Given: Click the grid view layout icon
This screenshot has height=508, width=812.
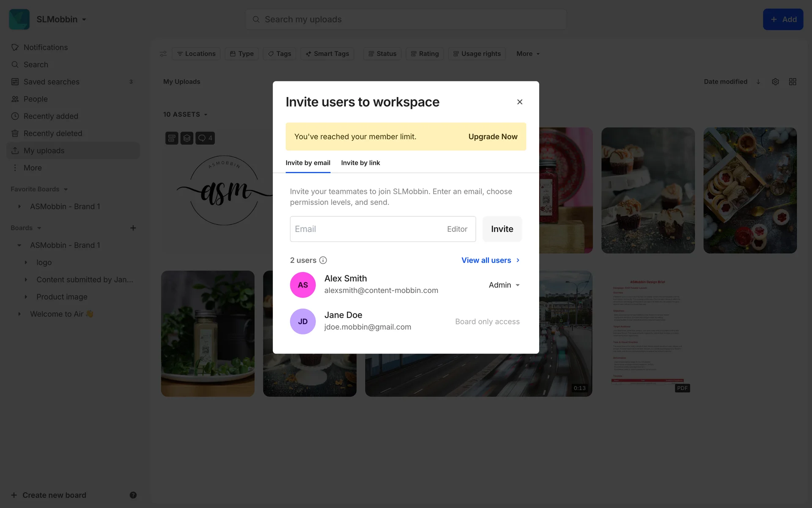Looking at the screenshot, I should pos(793,82).
